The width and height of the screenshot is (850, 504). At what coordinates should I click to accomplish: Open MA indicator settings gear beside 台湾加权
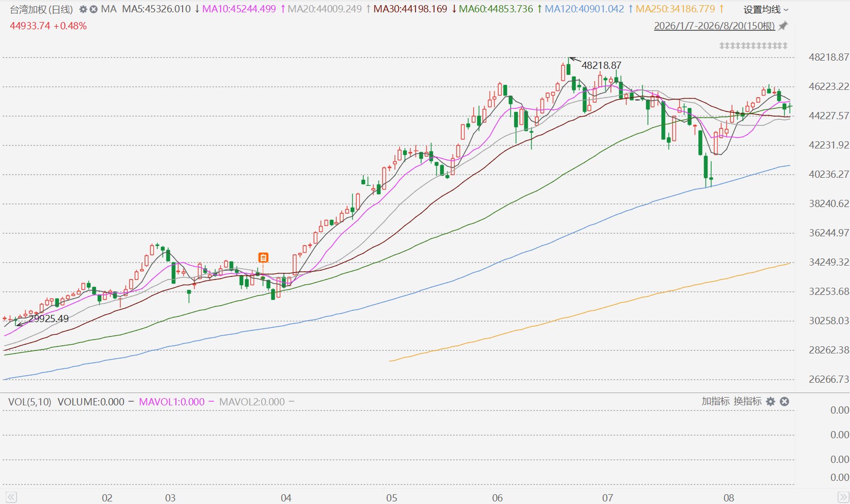click(x=83, y=9)
